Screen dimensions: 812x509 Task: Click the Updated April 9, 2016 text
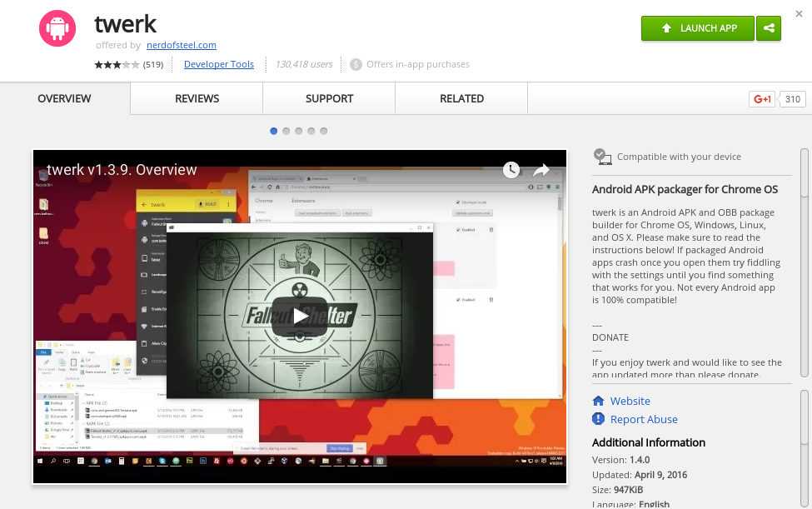pos(640,475)
